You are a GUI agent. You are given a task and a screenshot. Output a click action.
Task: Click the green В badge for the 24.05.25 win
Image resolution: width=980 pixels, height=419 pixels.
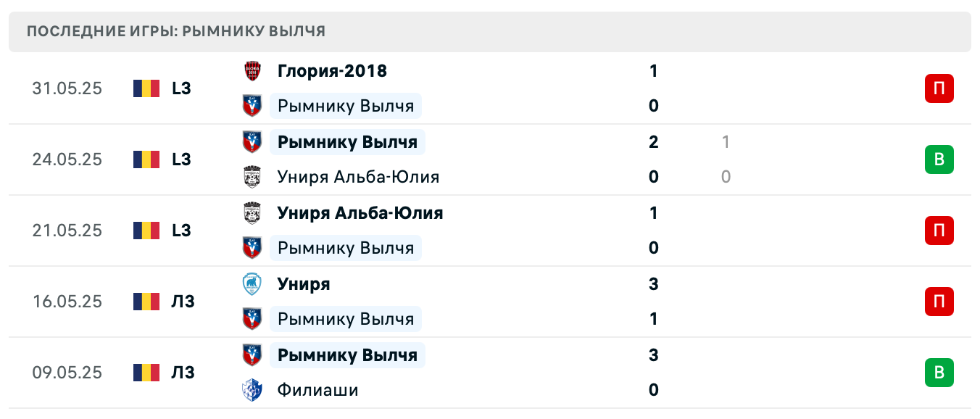(939, 159)
